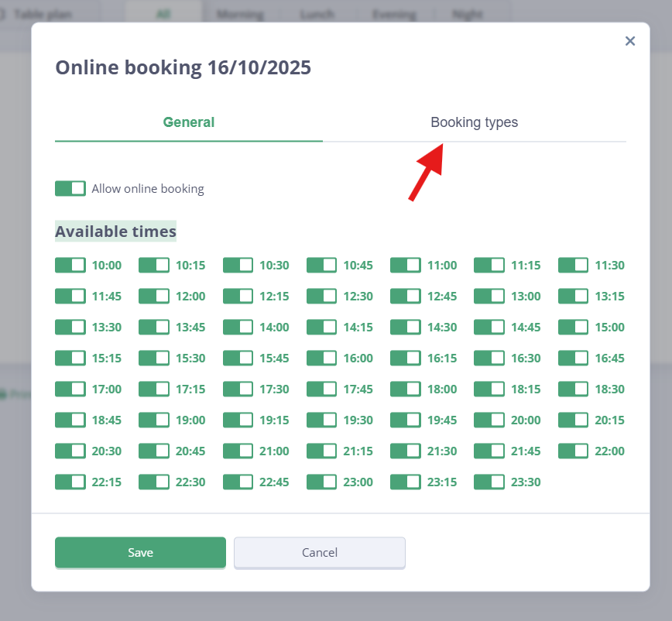
Task: Disable the 18:00 time slot
Action: (x=406, y=389)
